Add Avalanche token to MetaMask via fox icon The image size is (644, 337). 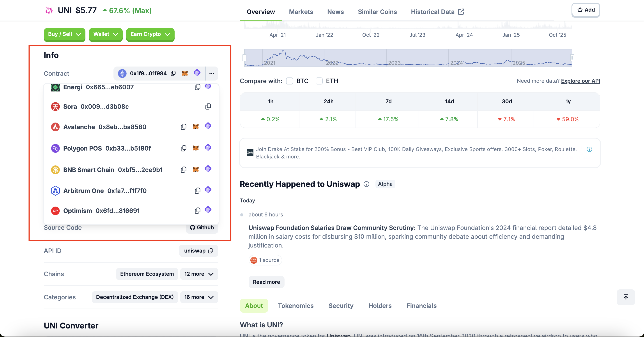point(196,127)
